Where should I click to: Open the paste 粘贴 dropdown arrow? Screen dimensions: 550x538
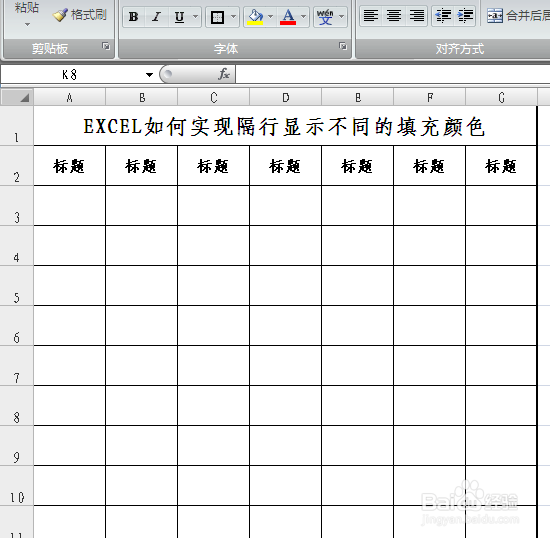click(x=27, y=25)
